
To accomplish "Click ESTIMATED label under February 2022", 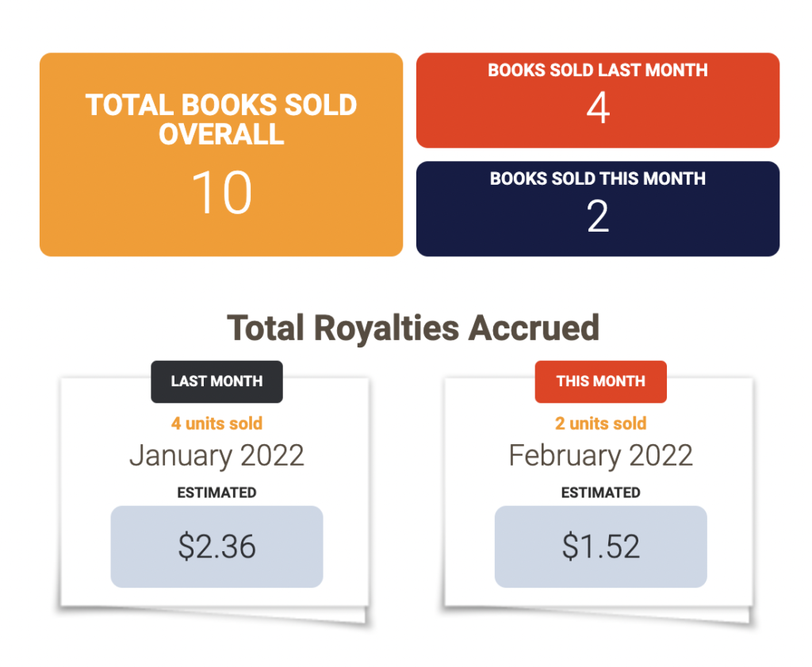I will click(600, 493).
